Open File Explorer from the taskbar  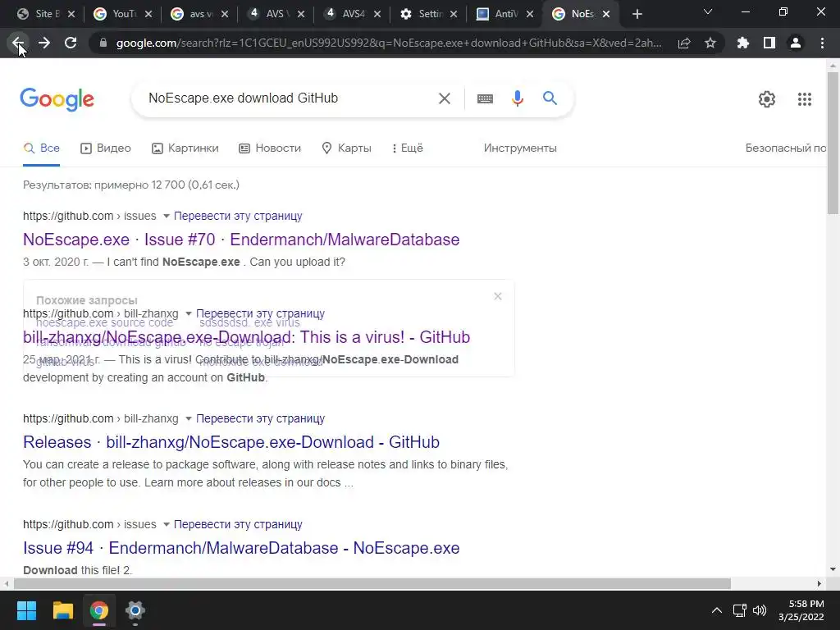click(x=62, y=610)
